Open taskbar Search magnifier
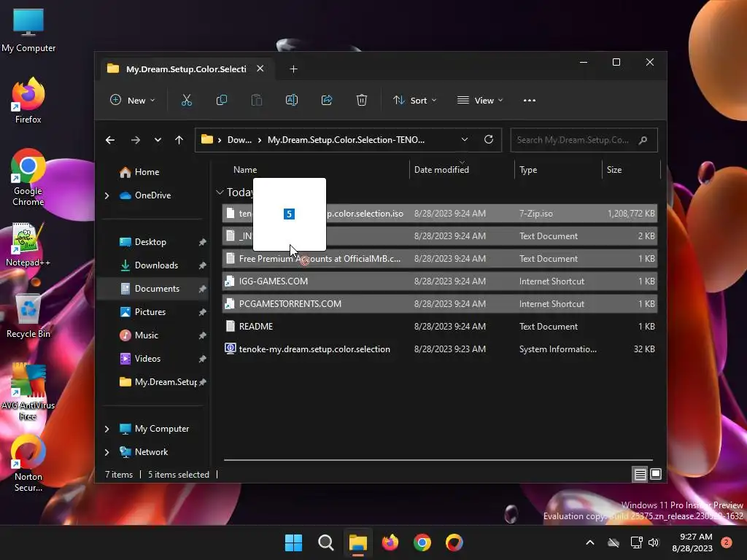 [x=326, y=542]
